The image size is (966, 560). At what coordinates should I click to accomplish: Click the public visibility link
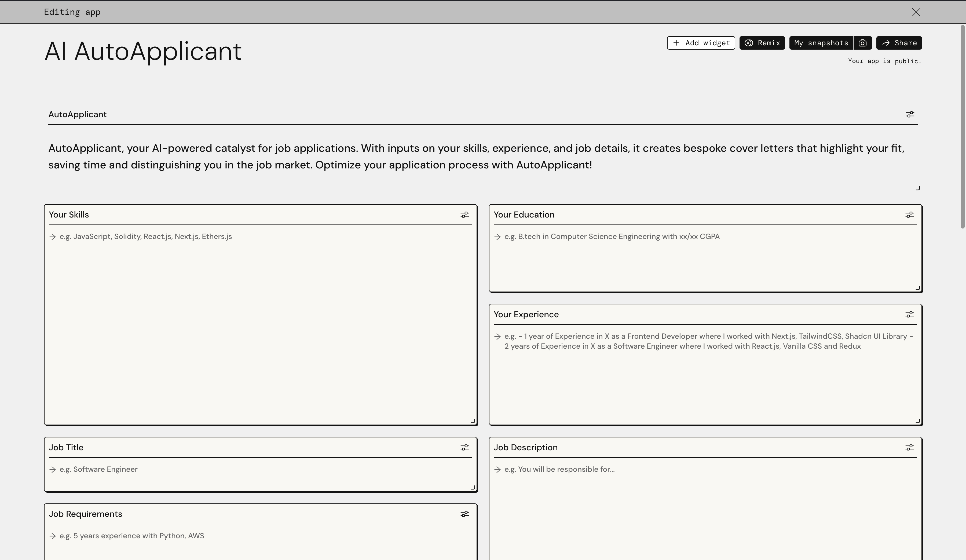tap(906, 61)
